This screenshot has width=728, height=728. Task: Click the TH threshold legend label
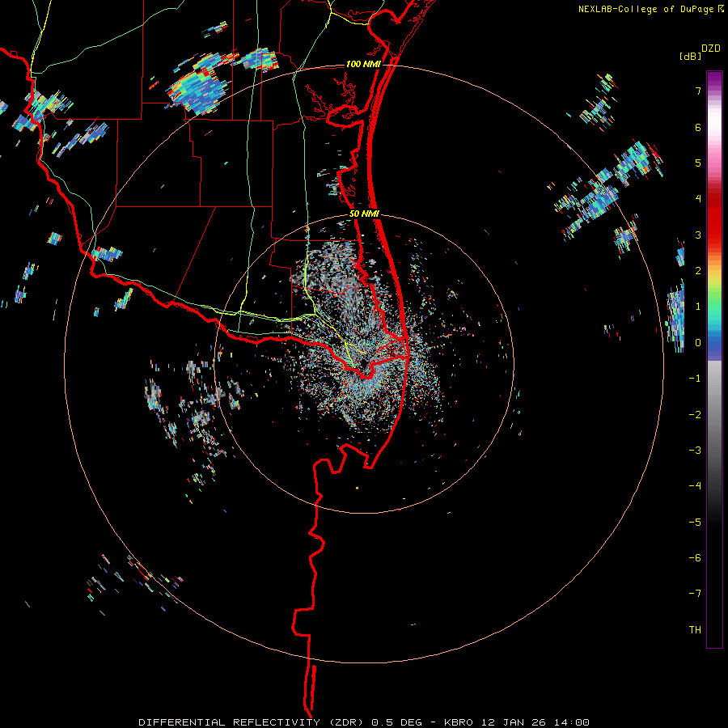pyautogui.click(x=695, y=630)
